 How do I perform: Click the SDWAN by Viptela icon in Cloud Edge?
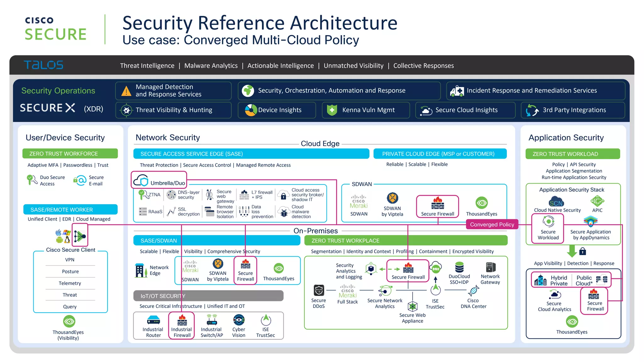392,198
